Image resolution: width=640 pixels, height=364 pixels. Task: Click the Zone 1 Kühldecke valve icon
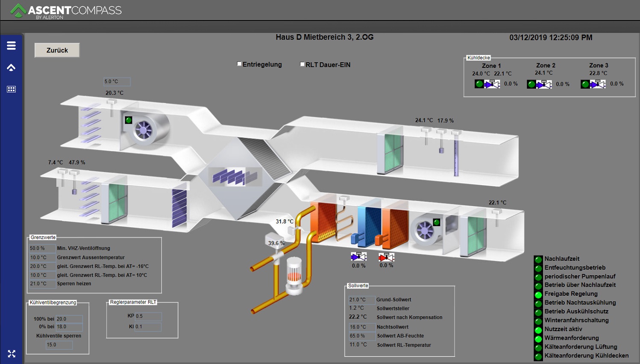(x=492, y=84)
